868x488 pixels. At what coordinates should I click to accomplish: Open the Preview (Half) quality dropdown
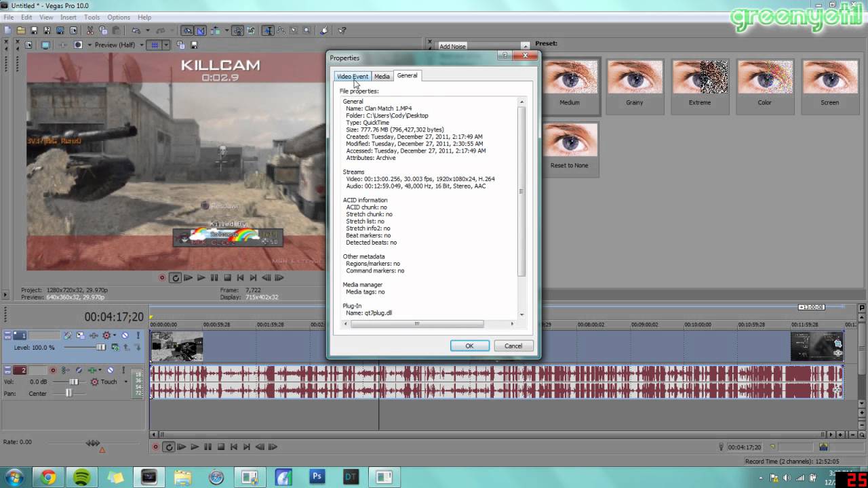click(x=141, y=45)
